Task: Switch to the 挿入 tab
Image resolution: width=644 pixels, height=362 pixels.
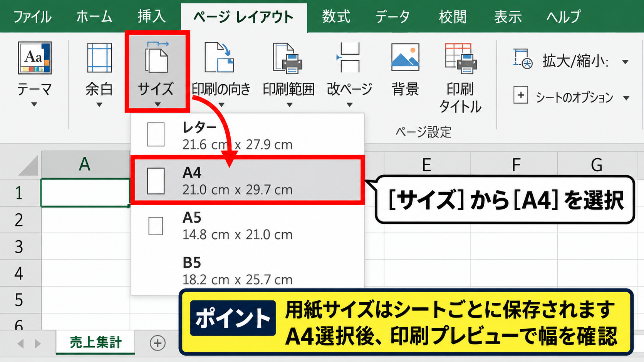Action: pos(152,17)
